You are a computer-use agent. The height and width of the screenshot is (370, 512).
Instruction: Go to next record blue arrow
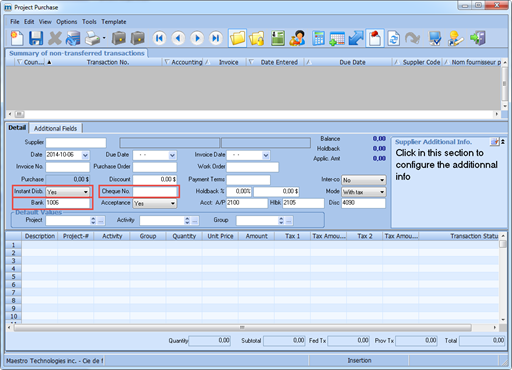(x=197, y=38)
